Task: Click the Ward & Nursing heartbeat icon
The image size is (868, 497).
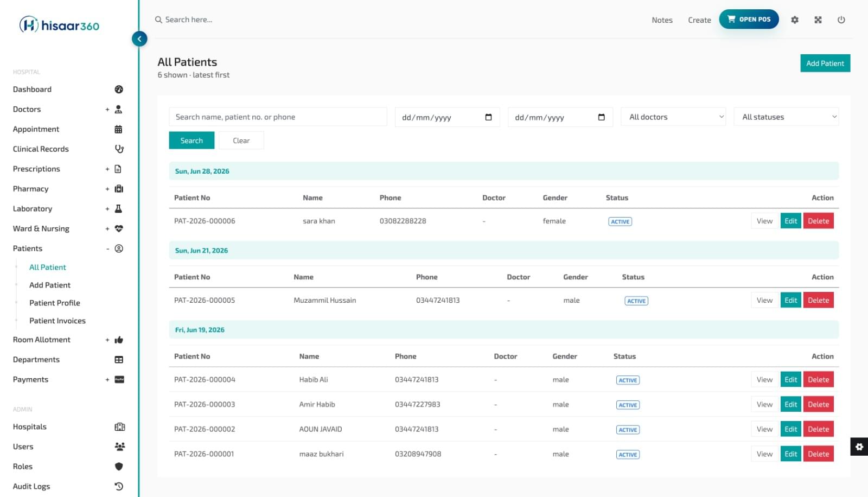Action: [x=119, y=229]
